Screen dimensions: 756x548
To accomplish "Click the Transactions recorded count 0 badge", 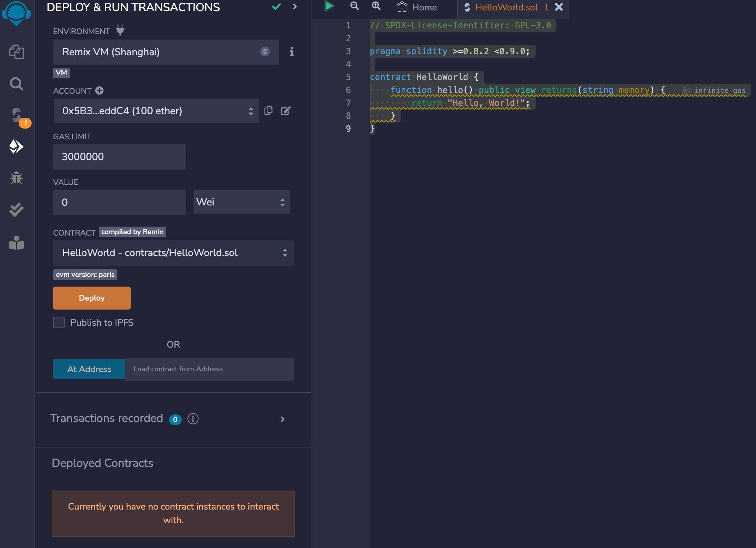I will tap(175, 419).
